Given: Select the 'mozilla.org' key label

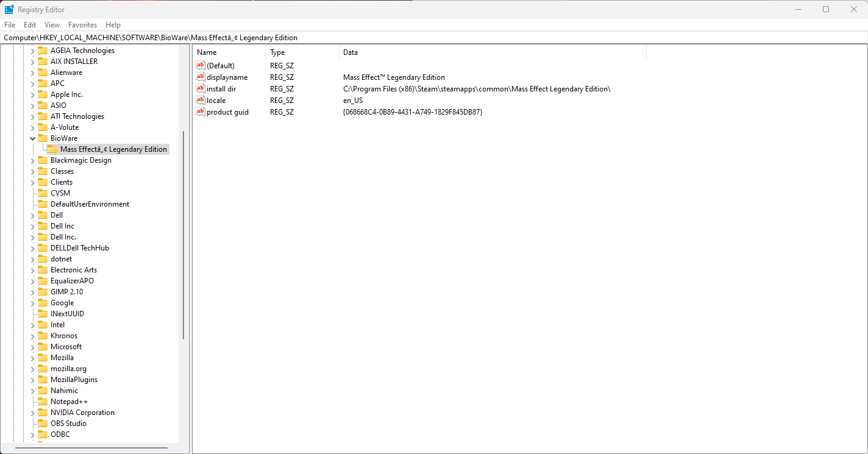Looking at the screenshot, I should [68, 369].
